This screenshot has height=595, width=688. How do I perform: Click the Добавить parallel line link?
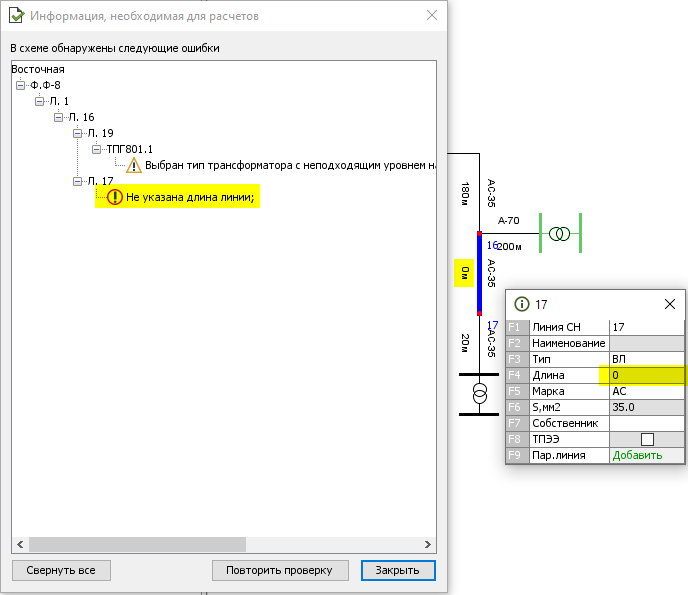tap(637, 455)
